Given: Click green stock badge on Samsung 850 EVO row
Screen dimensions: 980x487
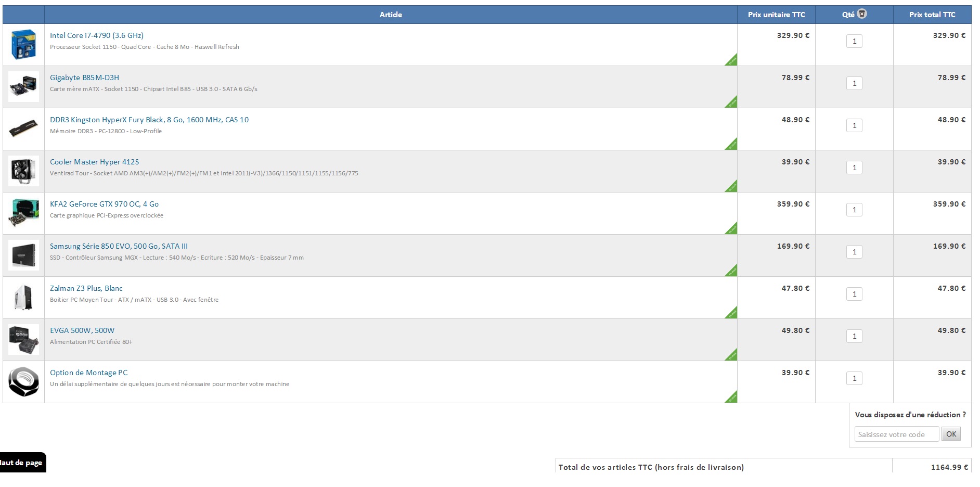Looking at the screenshot, I should pos(732,272).
